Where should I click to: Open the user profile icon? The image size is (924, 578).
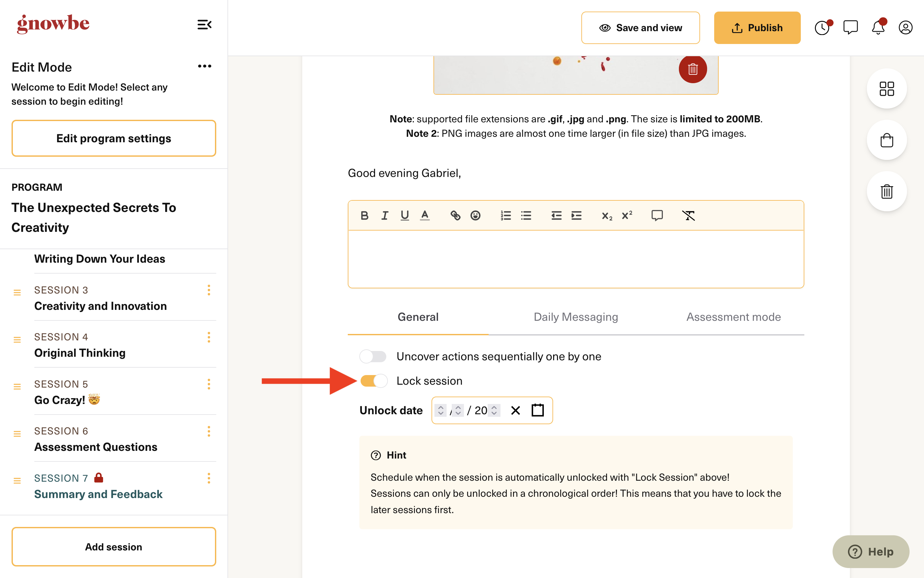click(905, 28)
